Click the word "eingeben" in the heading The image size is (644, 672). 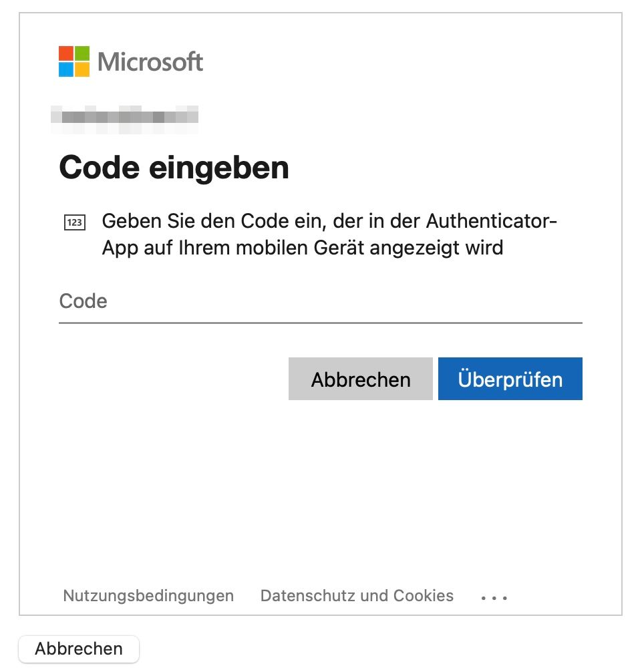tap(219, 169)
